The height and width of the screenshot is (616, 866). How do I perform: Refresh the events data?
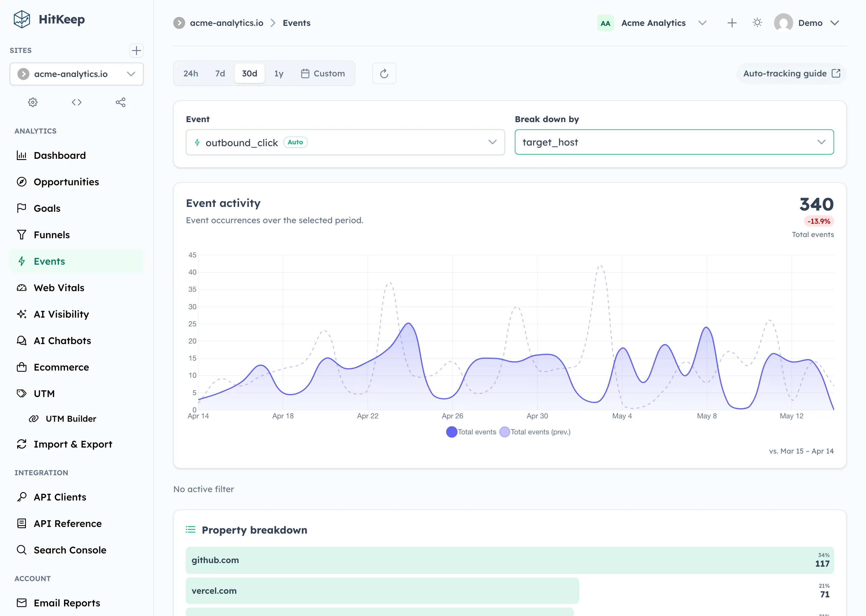tap(384, 73)
